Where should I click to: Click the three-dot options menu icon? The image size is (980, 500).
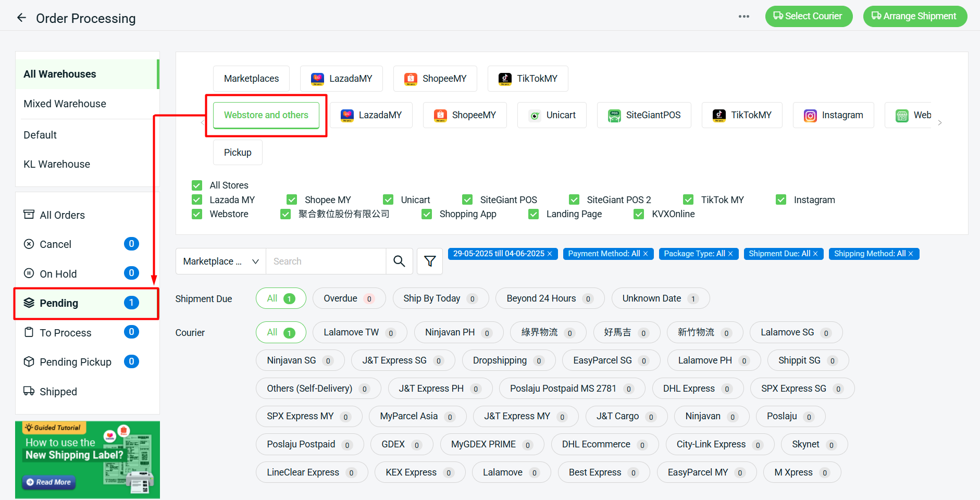[743, 16]
